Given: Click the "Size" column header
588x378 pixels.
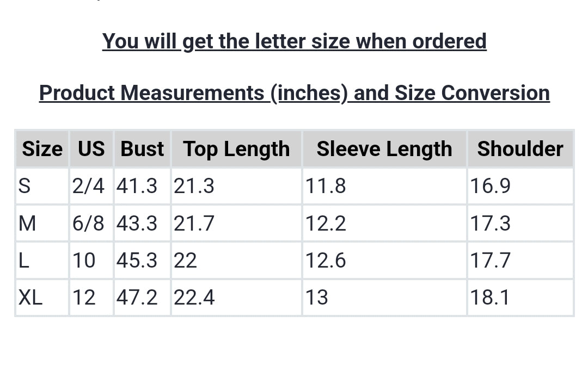Looking at the screenshot, I should 42,149.
